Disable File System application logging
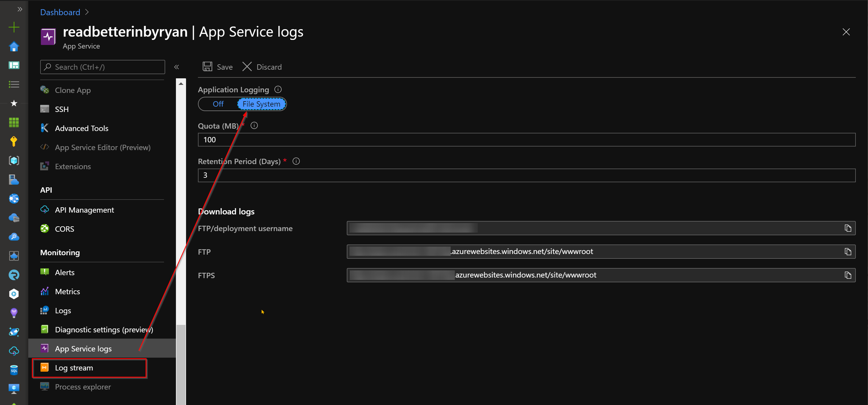 click(x=218, y=104)
